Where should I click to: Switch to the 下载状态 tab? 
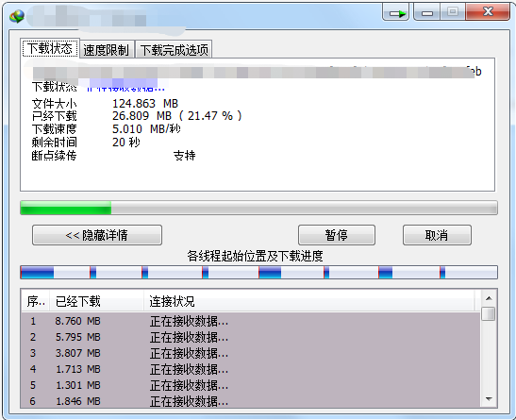click(x=50, y=48)
